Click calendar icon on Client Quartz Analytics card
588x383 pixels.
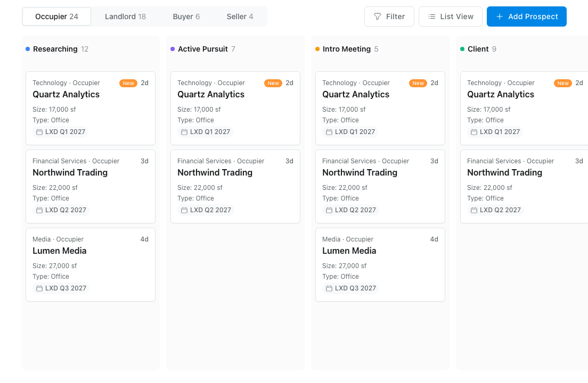coord(474,132)
